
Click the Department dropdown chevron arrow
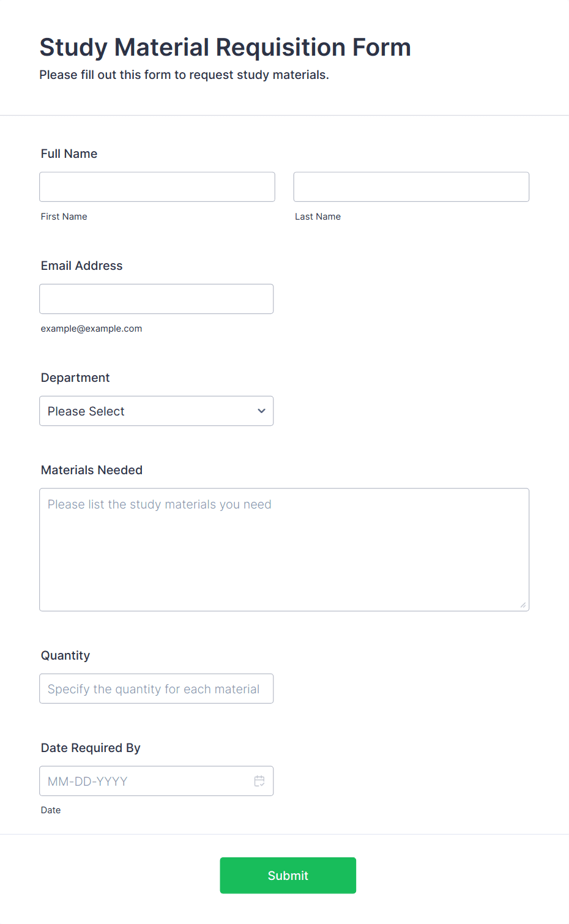point(261,411)
